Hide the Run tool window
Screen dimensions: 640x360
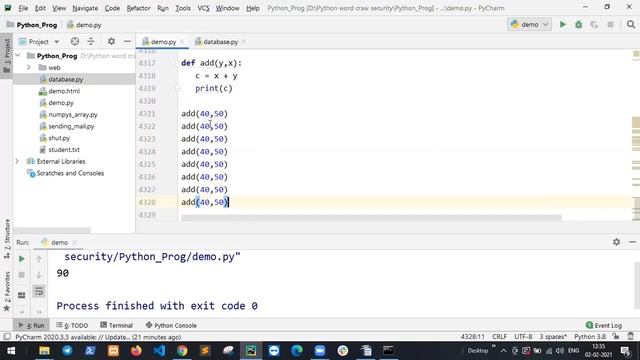click(x=632, y=242)
